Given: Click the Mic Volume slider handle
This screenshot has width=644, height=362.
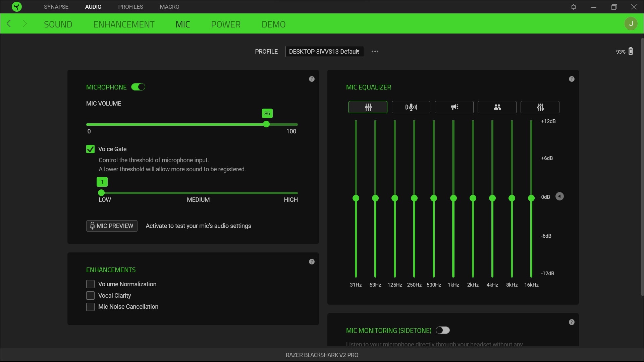Looking at the screenshot, I should [266, 124].
